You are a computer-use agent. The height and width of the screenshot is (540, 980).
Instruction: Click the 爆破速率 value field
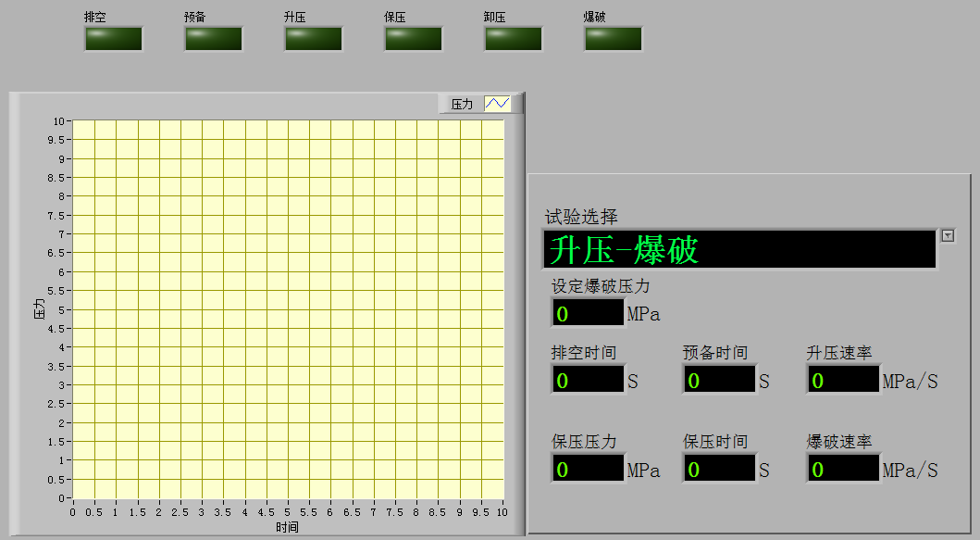point(841,468)
